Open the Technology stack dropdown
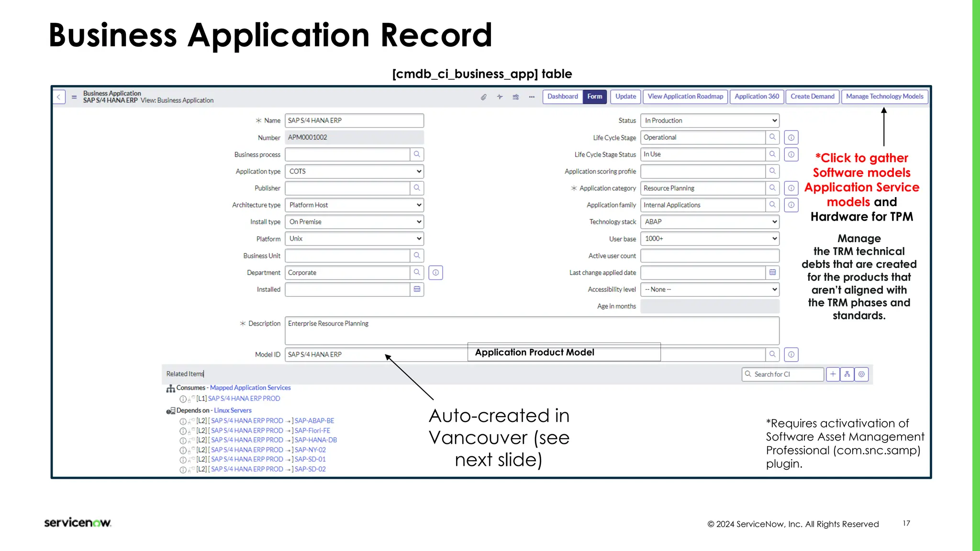 click(710, 222)
